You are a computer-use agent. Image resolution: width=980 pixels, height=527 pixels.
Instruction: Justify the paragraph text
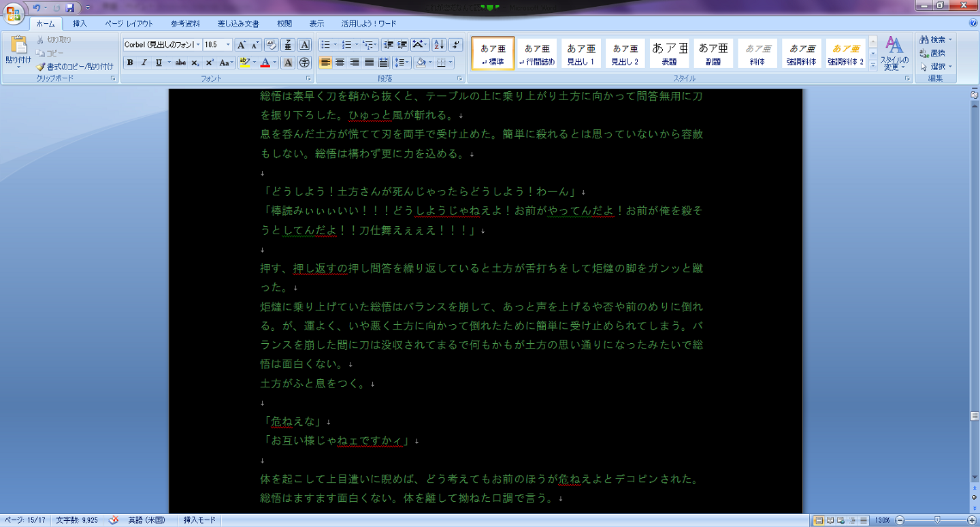(x=369, y=63)
